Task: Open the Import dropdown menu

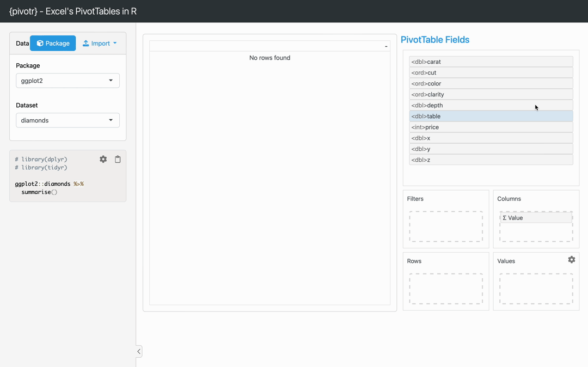Action: click(x=100, y=43)
